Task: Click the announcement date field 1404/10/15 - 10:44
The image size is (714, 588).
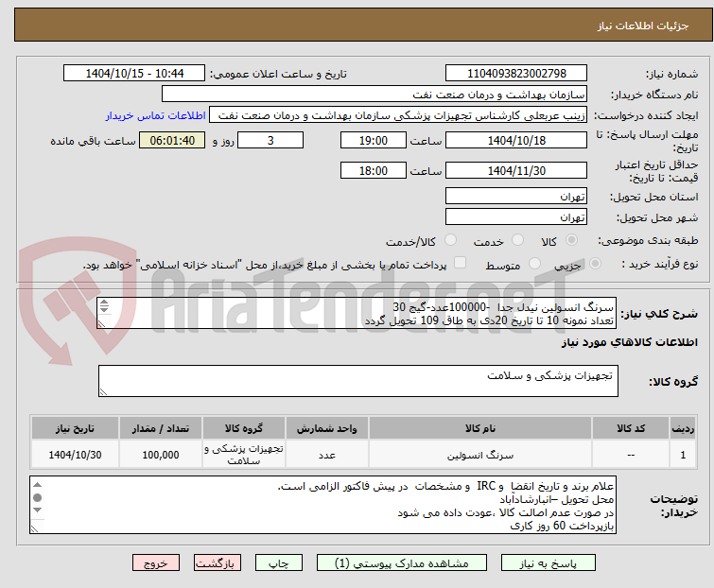Action: point(134,74)
